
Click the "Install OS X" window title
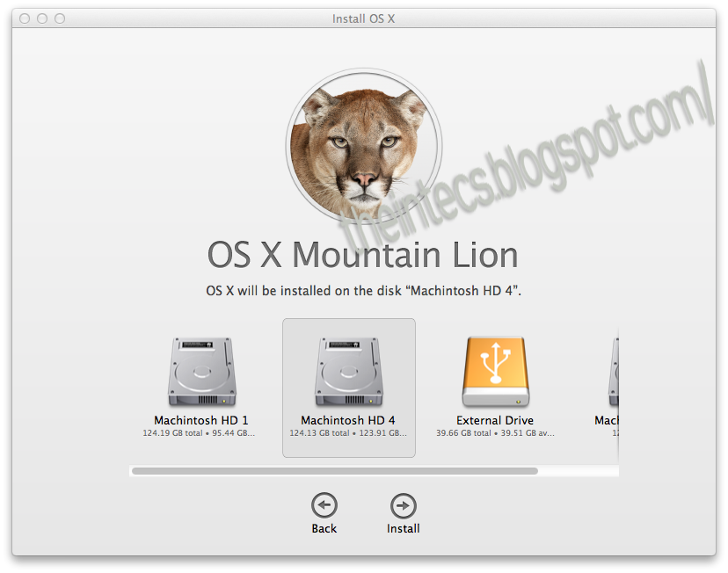363,18
